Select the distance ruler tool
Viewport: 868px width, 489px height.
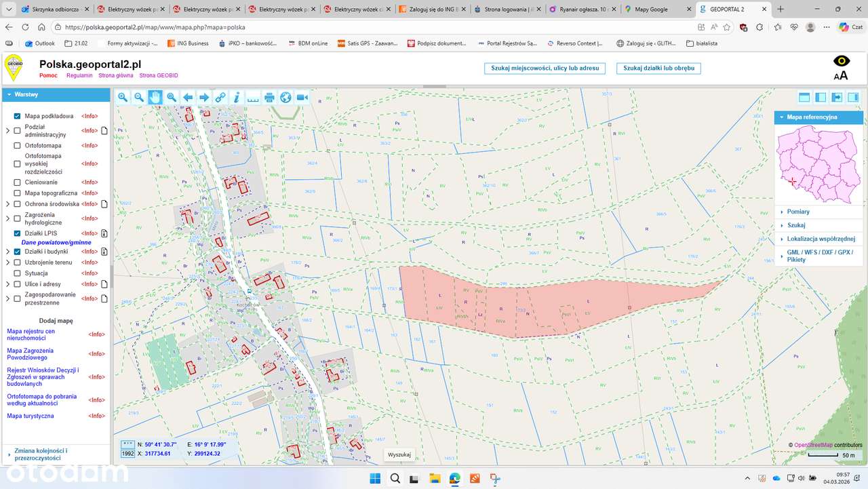coord(253,98)
